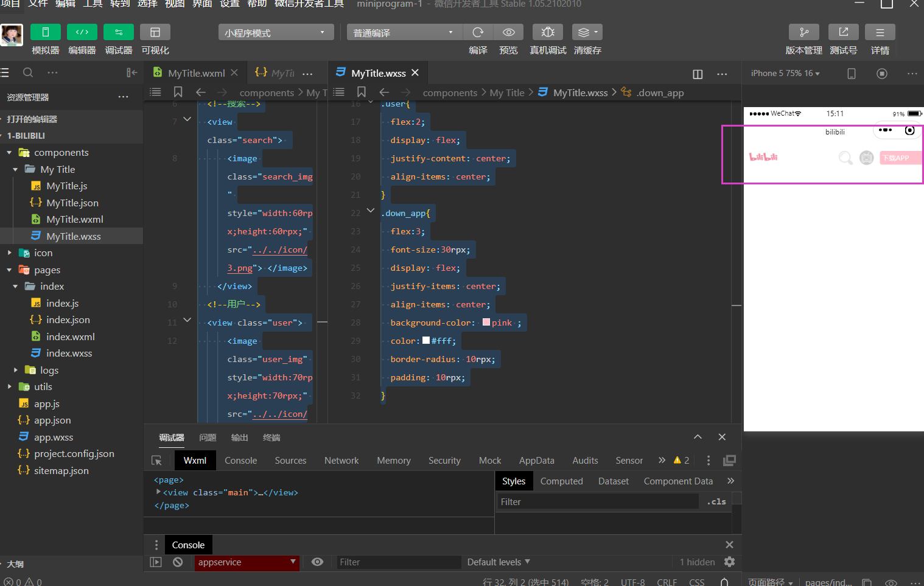This screenshot has width=924, height=586.
Task: Open version management icon
Action: click(x=804, y=32)
